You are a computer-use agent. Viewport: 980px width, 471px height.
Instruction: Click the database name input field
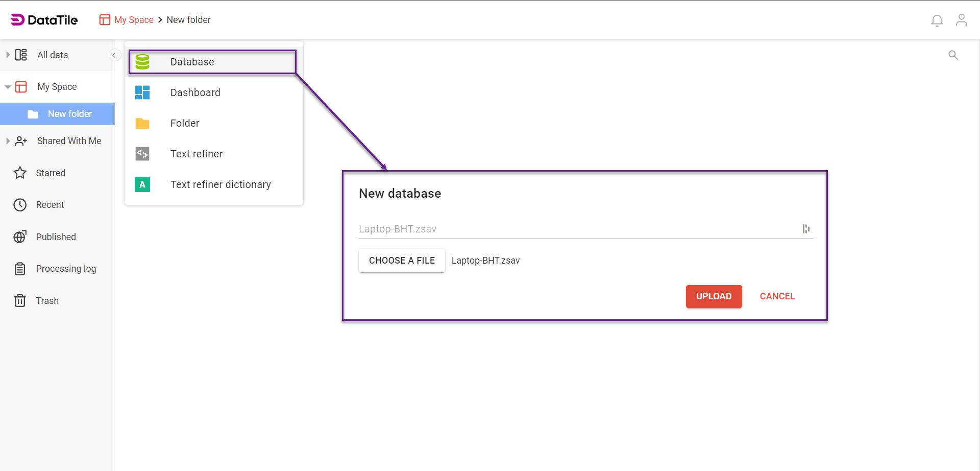pyautogui.click(x=561, y=228)
